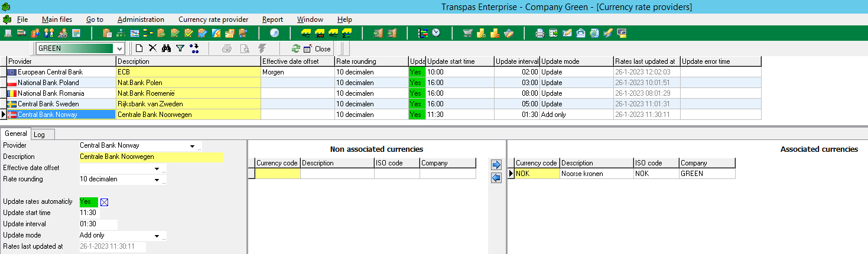Expand the Rate rounding dropdown

pos(157,180)
